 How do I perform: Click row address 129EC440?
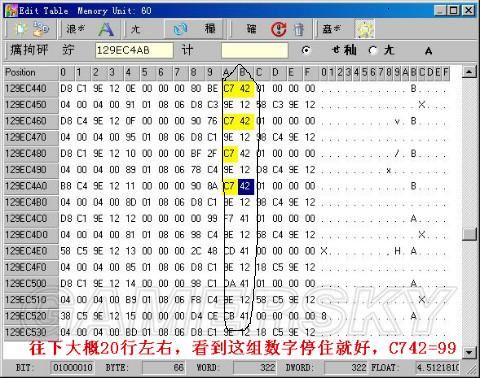tap(31, 89)
